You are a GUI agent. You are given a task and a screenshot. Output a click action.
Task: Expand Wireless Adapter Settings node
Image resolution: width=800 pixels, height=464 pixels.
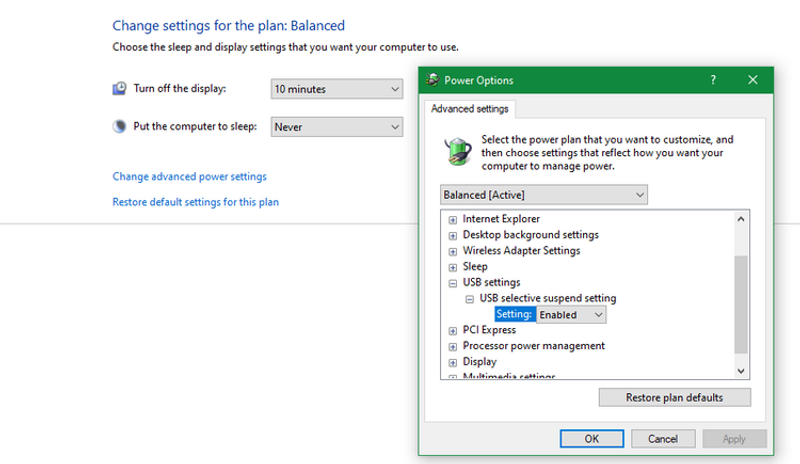click(x=453, y=251)
